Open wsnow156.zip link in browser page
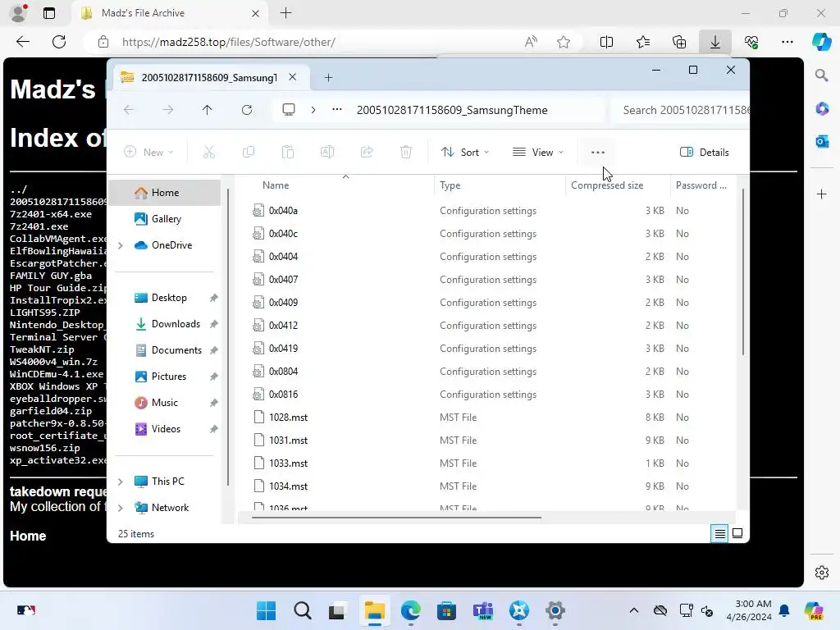 (44, 448)
